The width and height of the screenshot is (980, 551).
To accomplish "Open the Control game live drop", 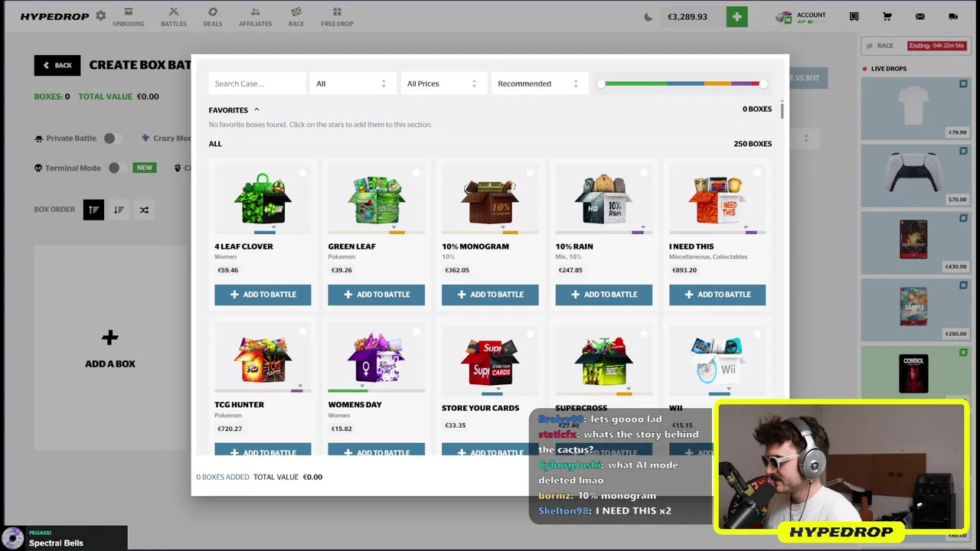I will coord(916,373).
